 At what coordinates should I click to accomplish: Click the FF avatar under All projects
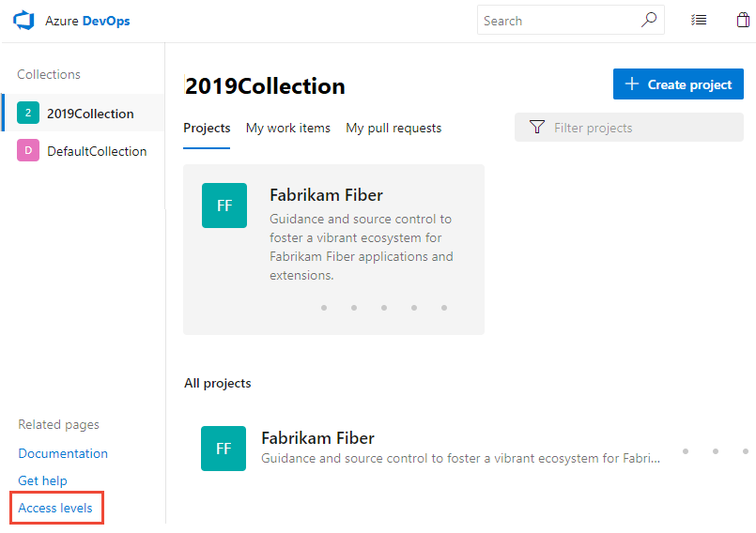(x=224, y=449)
